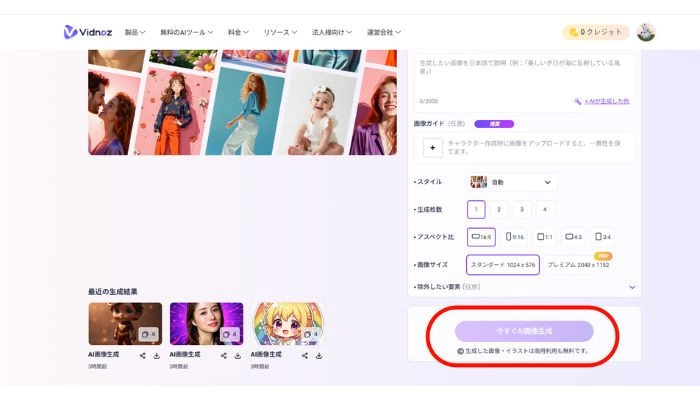Open the 無料のAIツール menu

click(x=187, y=32)
